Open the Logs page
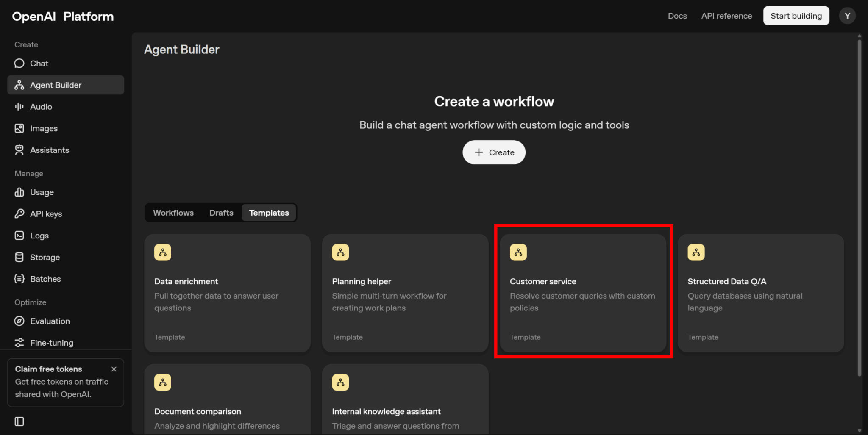This screenshot has height=435, width=868. [x=39, y=236]
